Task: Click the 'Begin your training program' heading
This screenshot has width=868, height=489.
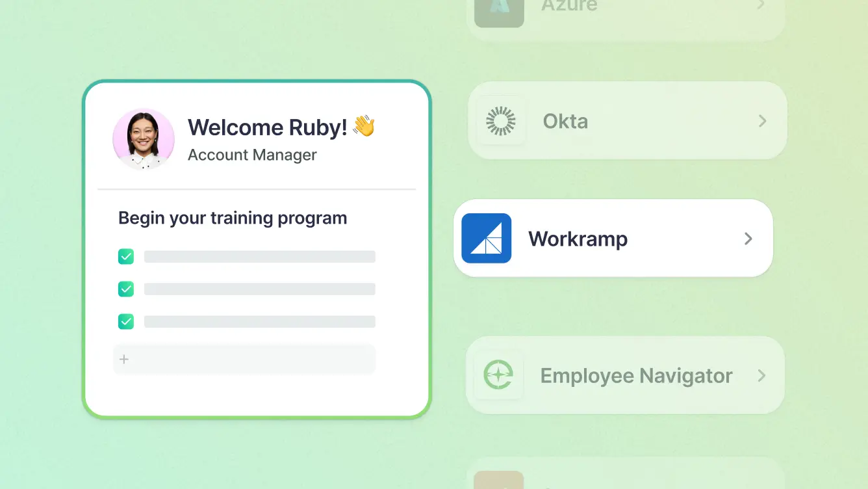Action: pyautogui.click(x=233, y=218)
